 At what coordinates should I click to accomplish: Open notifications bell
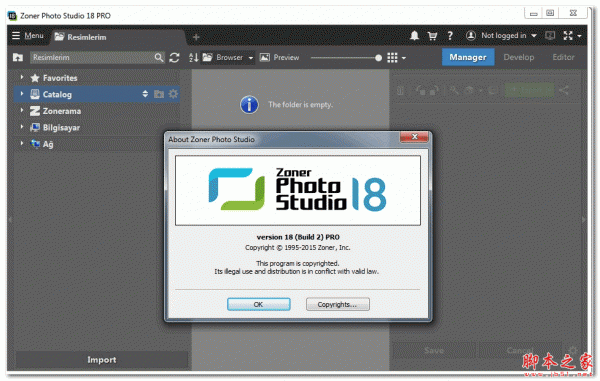414,36
